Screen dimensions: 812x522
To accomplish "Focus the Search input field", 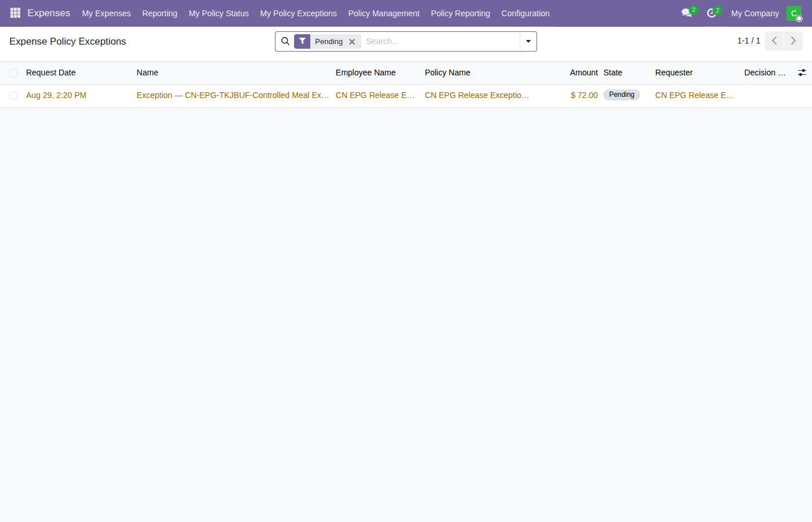I will (x=440, y=41).
